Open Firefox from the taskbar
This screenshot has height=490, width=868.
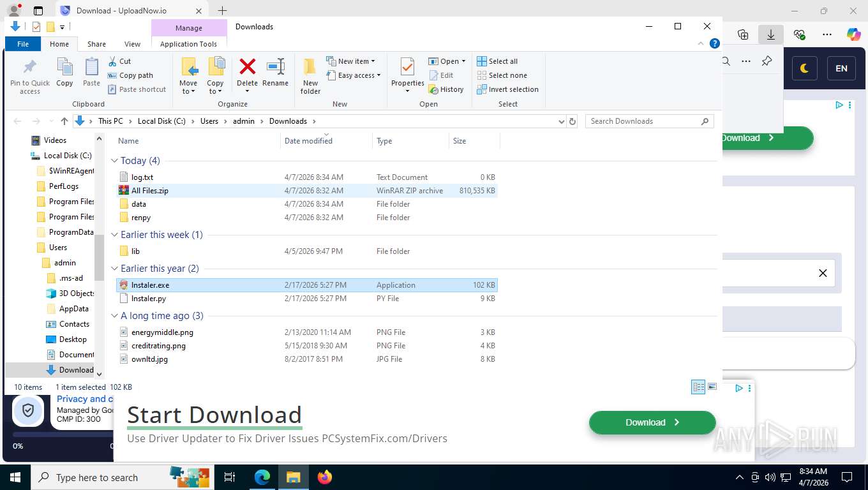click(x=324, y=477)
